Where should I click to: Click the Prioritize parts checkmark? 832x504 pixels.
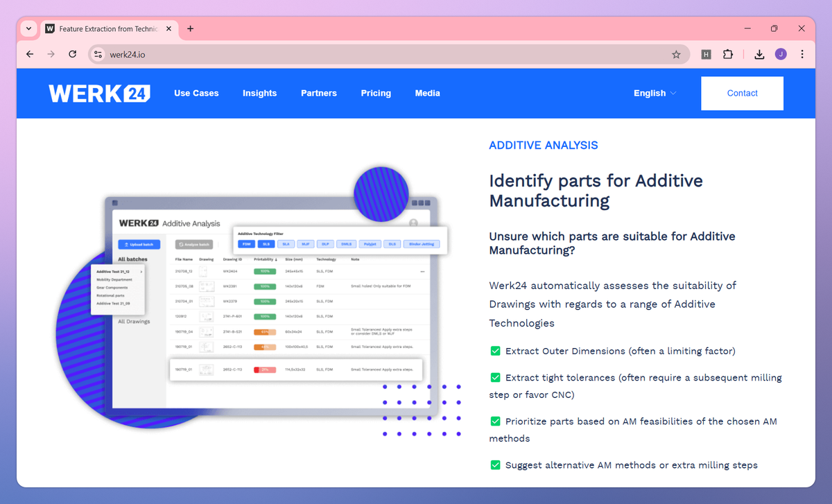(x=495, y=421)
